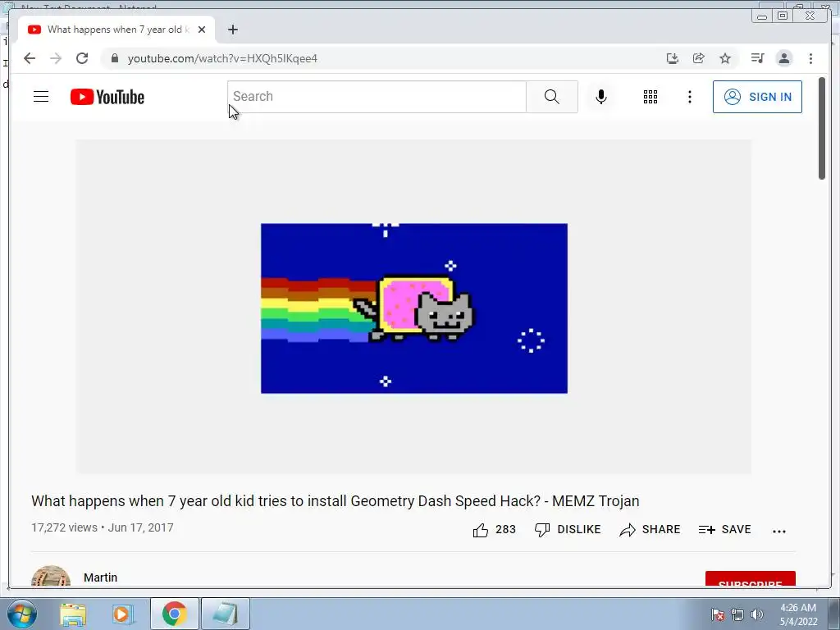Share this page from the address bar

699,58
